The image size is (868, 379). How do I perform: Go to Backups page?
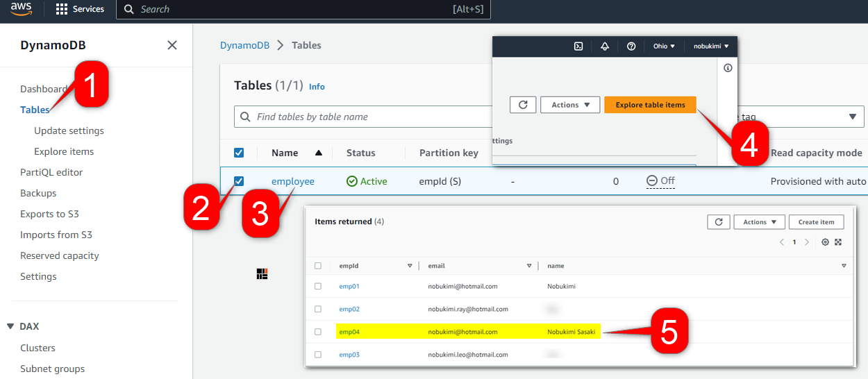click(38, 193)
